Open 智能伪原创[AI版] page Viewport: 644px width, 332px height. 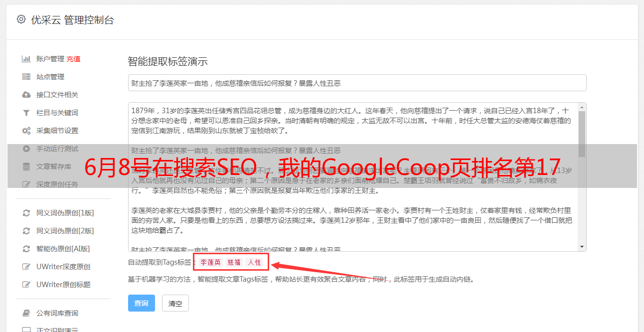(x=63, y=249)
